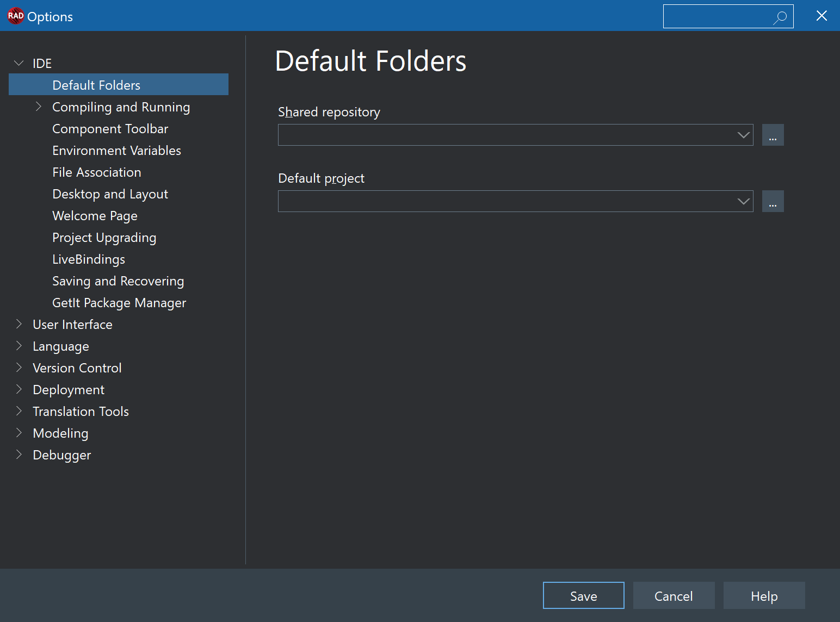Open Help for this page
840x622 pixels.
click(x=764, y=595)
